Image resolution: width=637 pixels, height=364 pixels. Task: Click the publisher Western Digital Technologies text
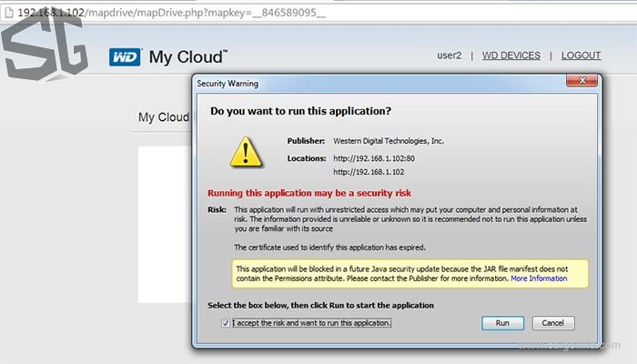pyautogui.click(x=389, y=141)
